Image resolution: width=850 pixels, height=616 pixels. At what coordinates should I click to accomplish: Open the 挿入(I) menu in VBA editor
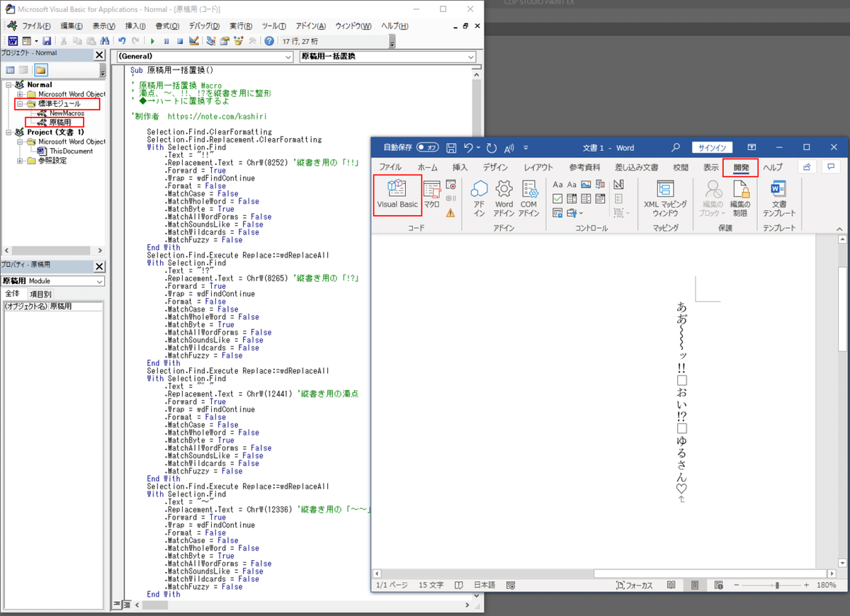tap(135, 26)
